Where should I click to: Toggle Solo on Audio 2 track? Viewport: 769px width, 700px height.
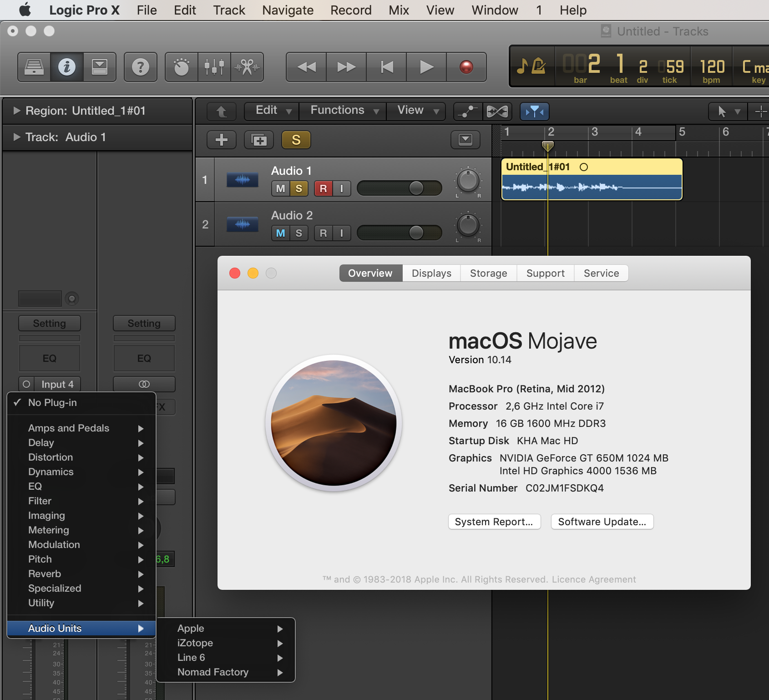[x=298, y=233]
